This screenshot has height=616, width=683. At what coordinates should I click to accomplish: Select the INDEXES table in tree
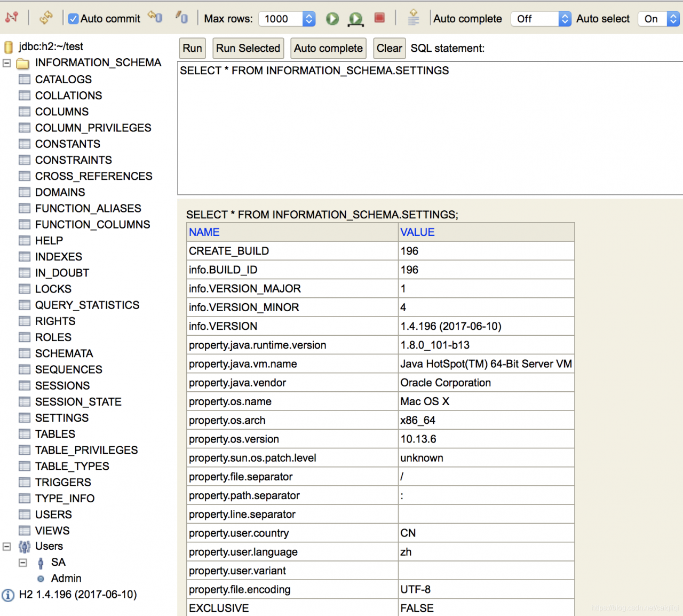[59, 257]
